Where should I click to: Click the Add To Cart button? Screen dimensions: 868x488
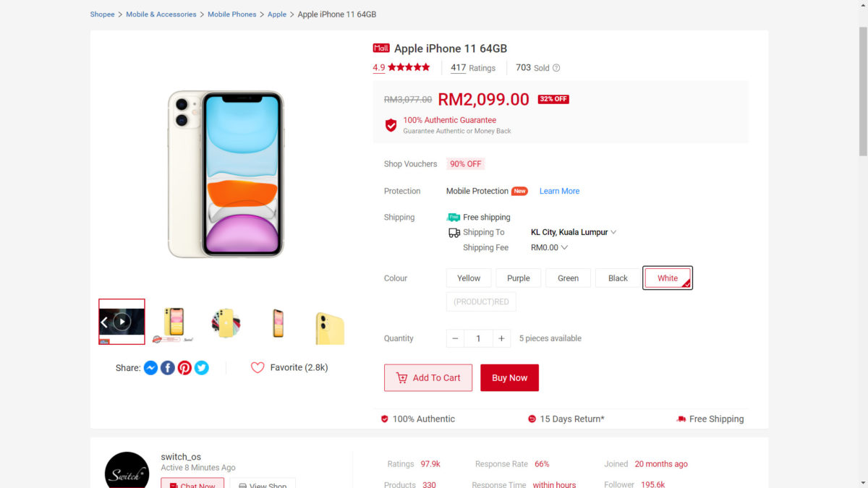pos(428,378)
